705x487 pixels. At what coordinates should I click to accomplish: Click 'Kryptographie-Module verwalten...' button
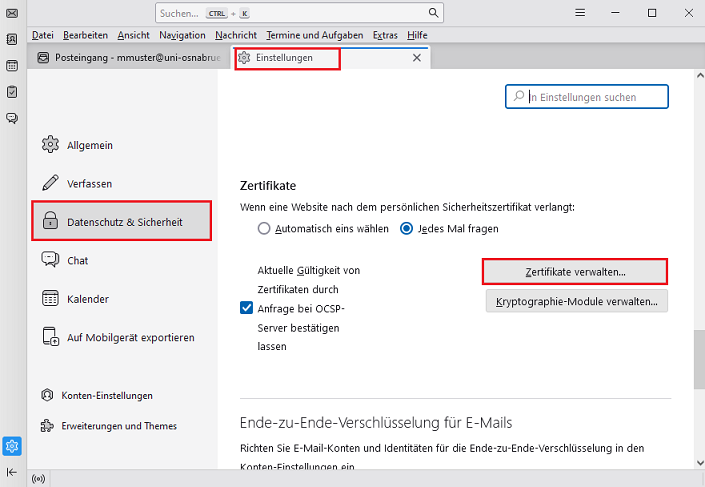tap(575, 301)
